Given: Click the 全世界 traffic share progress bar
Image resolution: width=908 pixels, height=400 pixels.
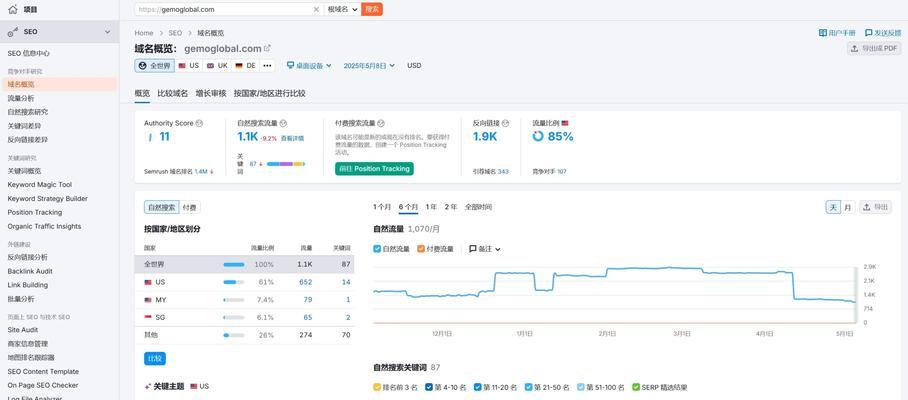Looking at the screenshot, I should (x=233, y=265).
